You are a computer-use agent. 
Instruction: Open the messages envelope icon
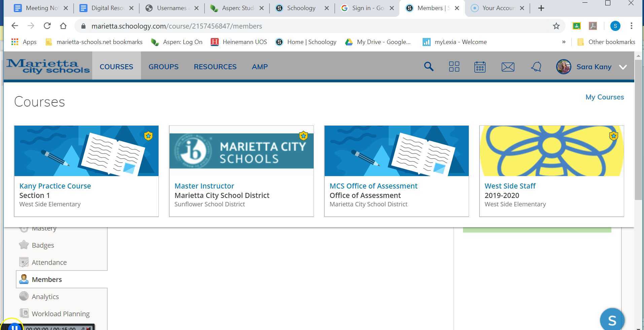(508, 67)
